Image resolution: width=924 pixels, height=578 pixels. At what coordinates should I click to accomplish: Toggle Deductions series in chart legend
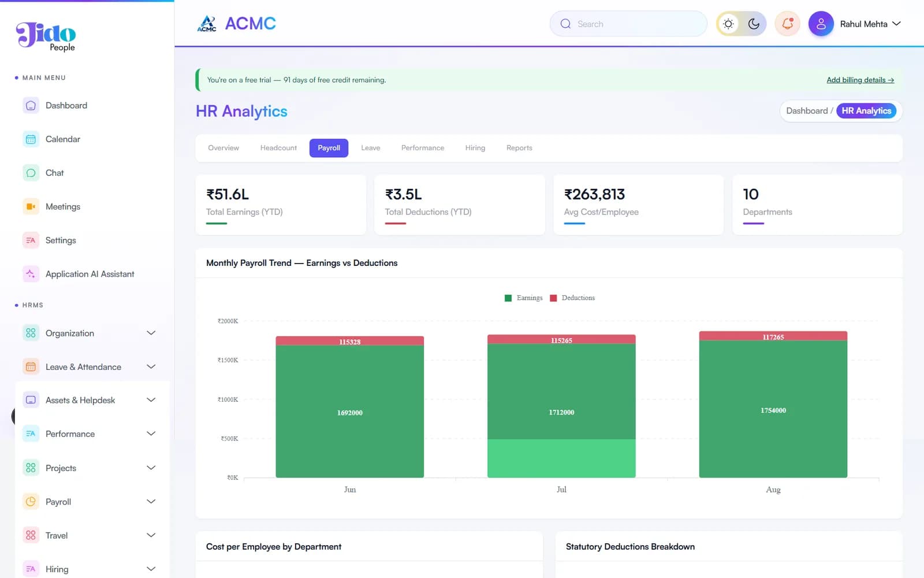point(572,298)
